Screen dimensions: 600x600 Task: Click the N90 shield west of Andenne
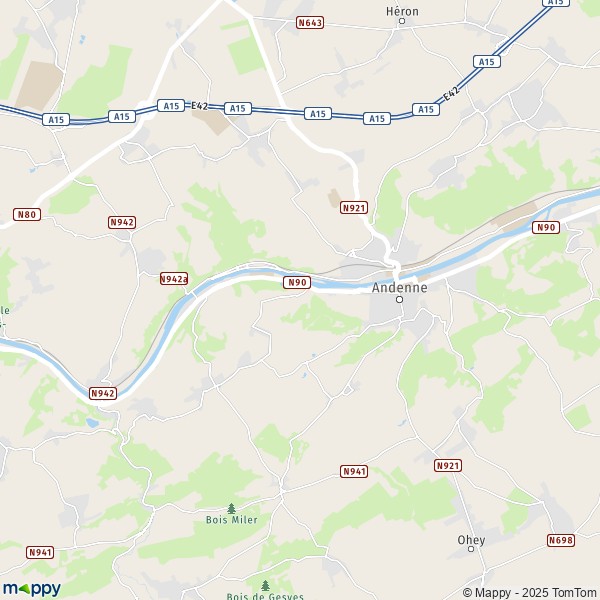pos(297,282)
